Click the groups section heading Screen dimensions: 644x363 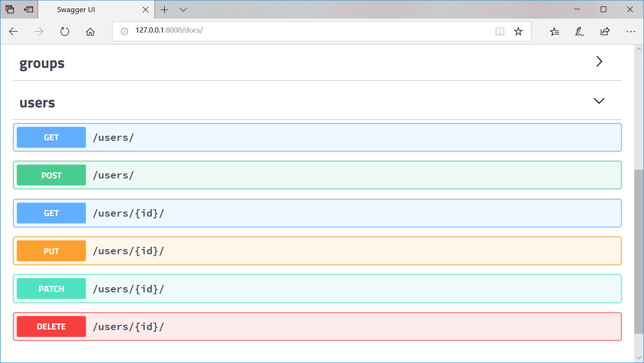[x=42, y=63]
